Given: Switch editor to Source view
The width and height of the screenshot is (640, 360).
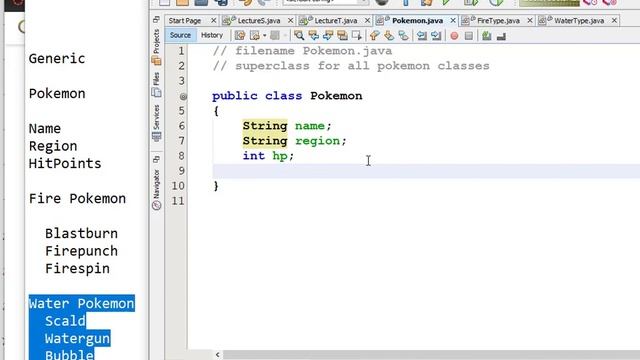Looking at the screenshot, I should (x=180, y=36).
